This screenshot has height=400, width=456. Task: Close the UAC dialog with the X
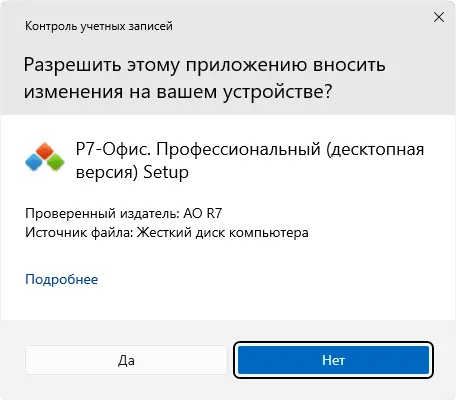tap(439, 17)
